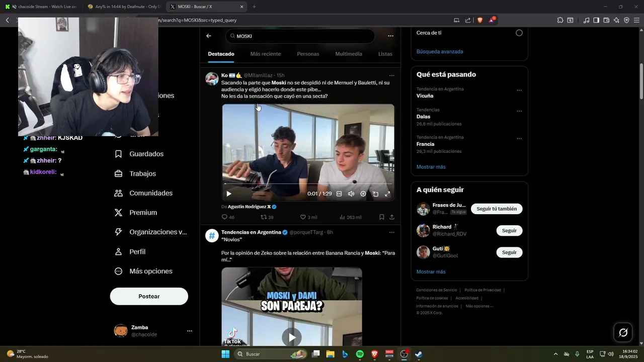
Task: Open more options on Tendencias en Argentina tweet
Action: pos(392,232)
